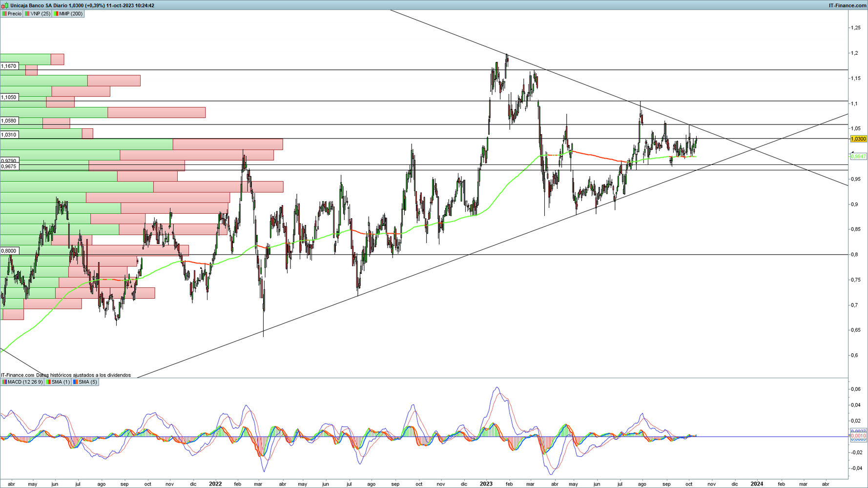Select the 0,8000 price level label
Viewport: 868px width, 488px height.
9,251
